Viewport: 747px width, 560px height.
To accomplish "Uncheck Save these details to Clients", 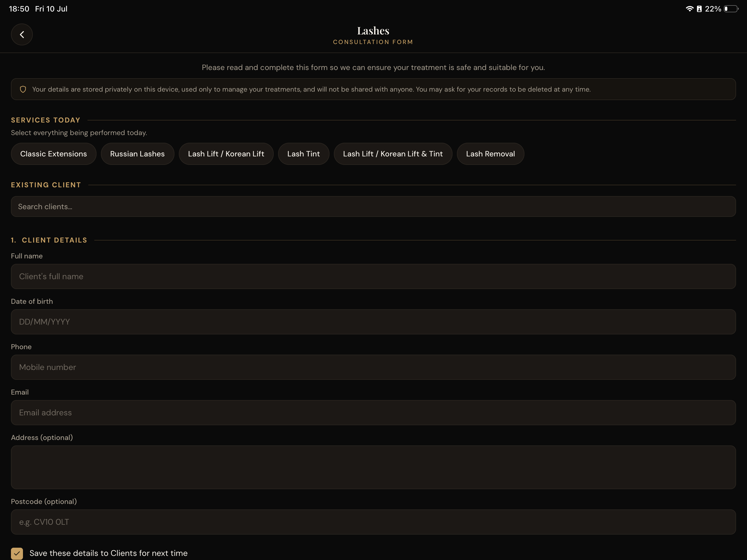I will pos(17,553).
